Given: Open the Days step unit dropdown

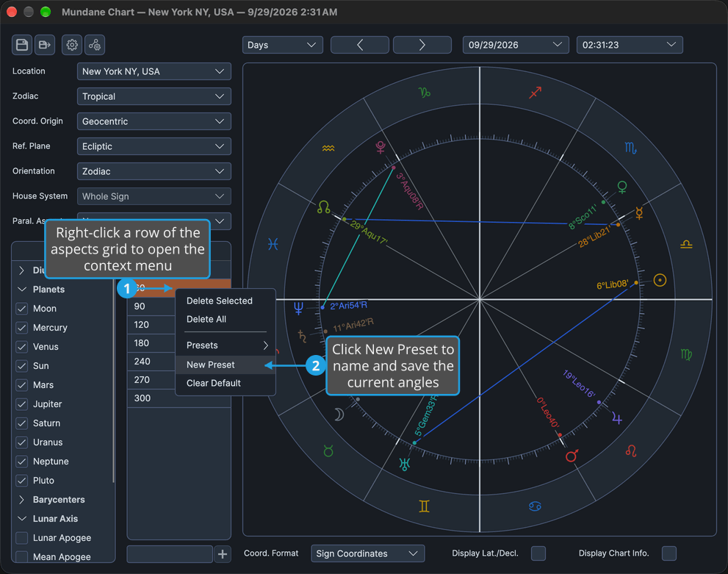Looking at the screenshot, I should pos(282,45).
